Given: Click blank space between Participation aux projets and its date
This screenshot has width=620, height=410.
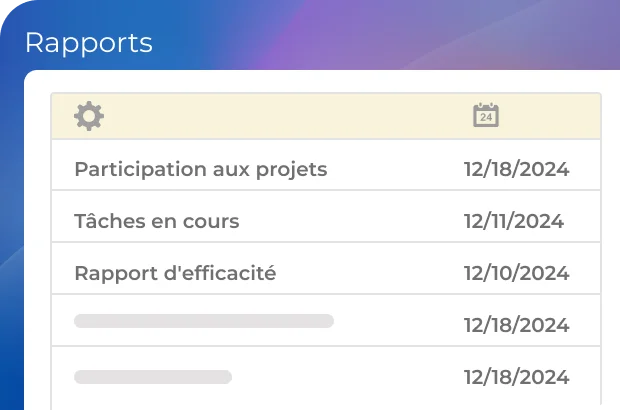Looking at the screenshot, I should [x=395, y=169].
